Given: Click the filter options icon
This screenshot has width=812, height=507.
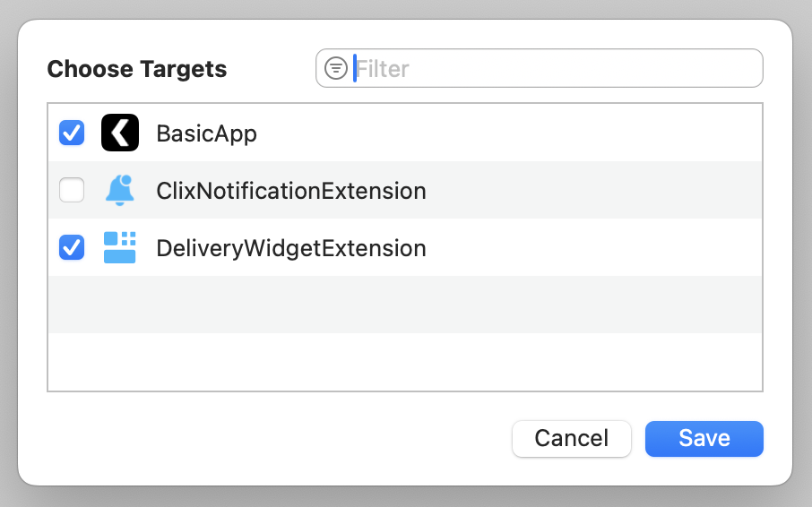Looking at the screenshot, I should pos(336,68).
